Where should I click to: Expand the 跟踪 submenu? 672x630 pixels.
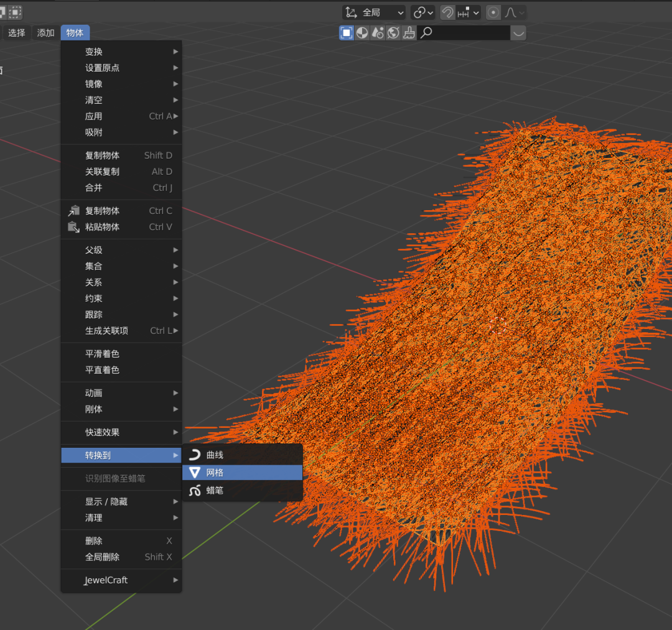[x=121, y=315]
